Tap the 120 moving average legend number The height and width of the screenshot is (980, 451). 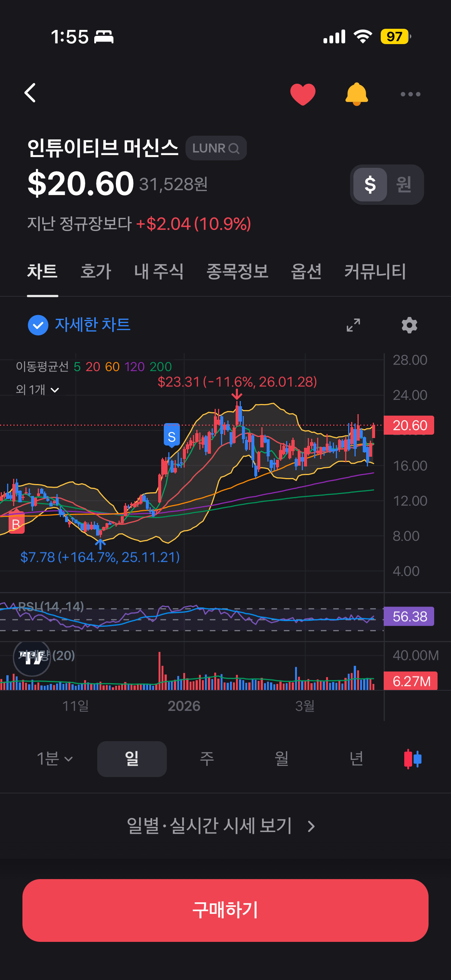point(134,366)
